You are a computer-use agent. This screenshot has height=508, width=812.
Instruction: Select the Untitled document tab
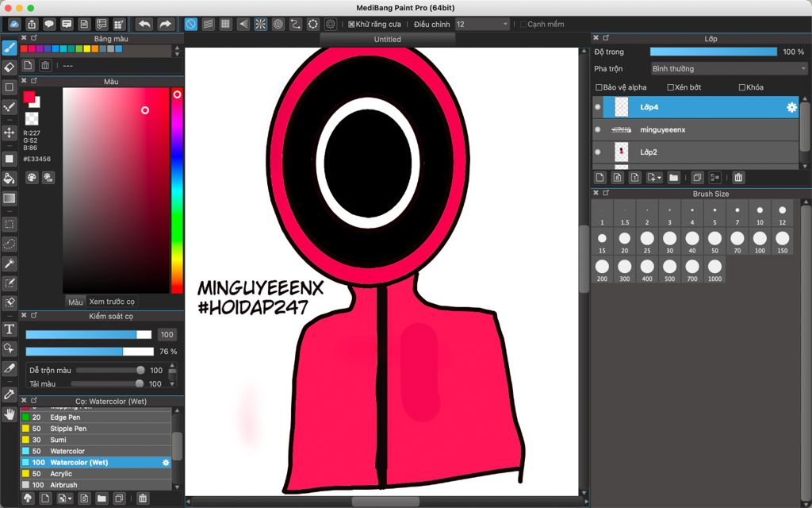[x=387, y=40]
